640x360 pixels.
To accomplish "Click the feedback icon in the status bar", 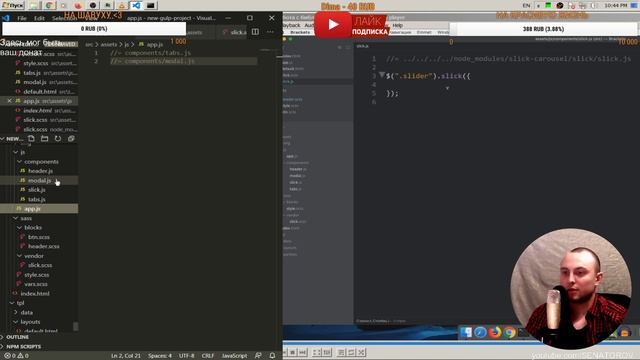I will point(258,356).
